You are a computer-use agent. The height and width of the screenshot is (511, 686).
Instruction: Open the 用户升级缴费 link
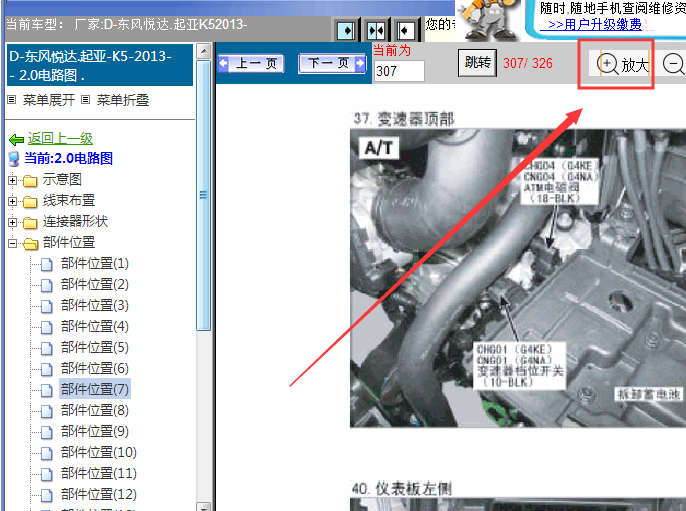tap(591, 24)
